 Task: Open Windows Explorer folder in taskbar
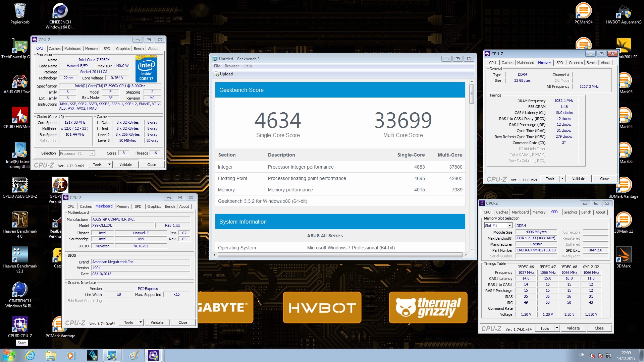pos(51,355)
